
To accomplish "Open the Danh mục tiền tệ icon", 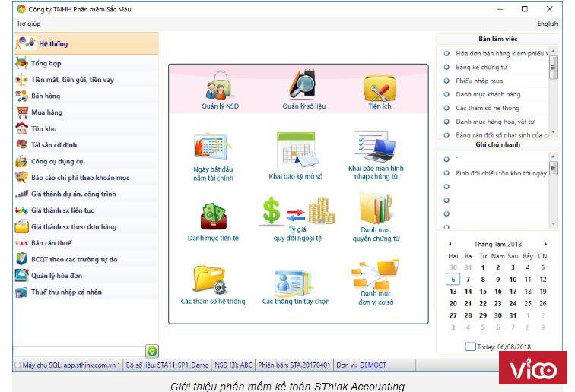I will 214,217.
